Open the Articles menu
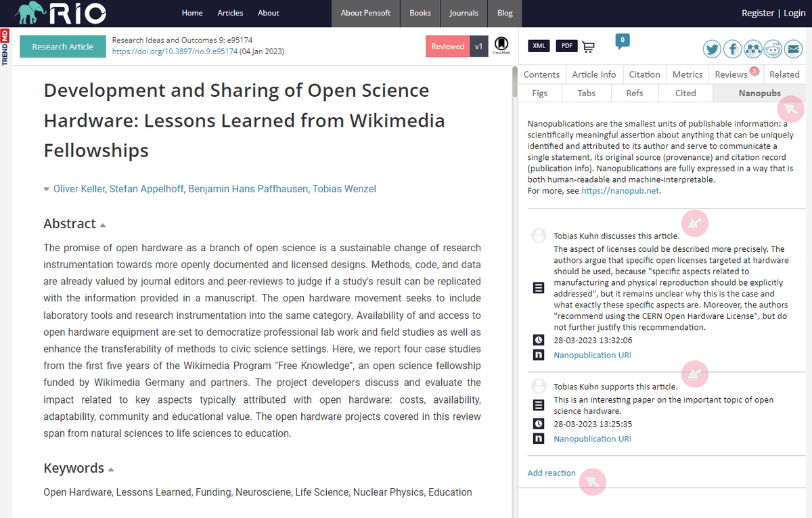The height and width of the screenshot is (518, 812). [230, 13]
